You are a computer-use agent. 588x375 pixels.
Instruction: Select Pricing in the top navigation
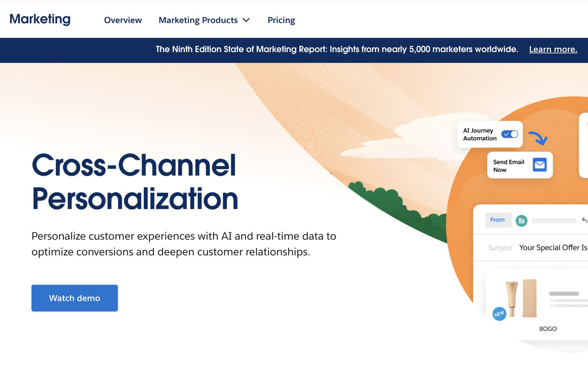pyautogui.click(x=281, y=20)
